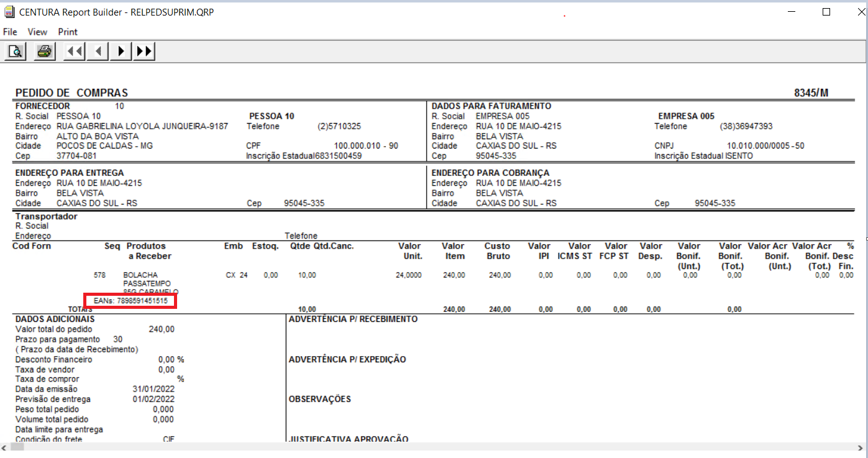
Task: Click supplier phone (2)5710325
Action: click(339, 126)
